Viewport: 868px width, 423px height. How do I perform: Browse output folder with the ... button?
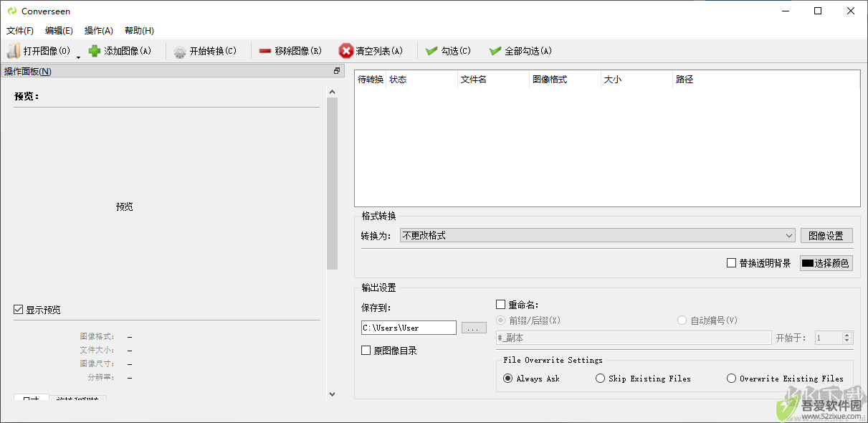pos(473,328)
